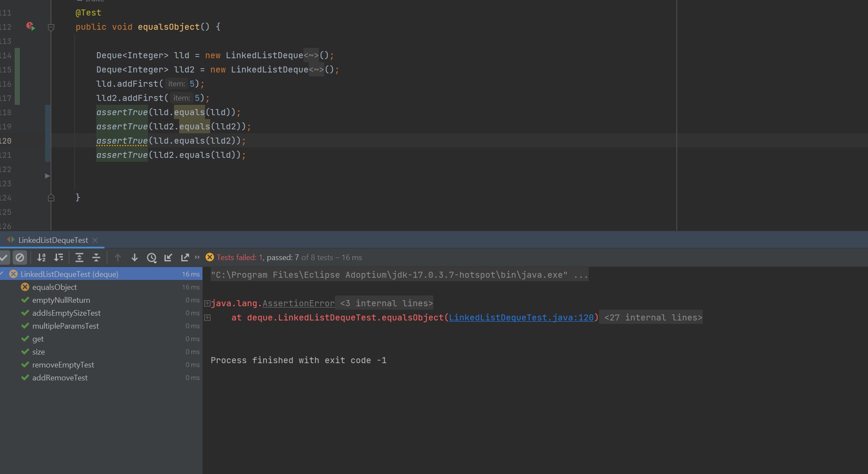The width and height of the screenshot is (868, 474).
Task: Collapse all test results
Action: tap(96, 257)
